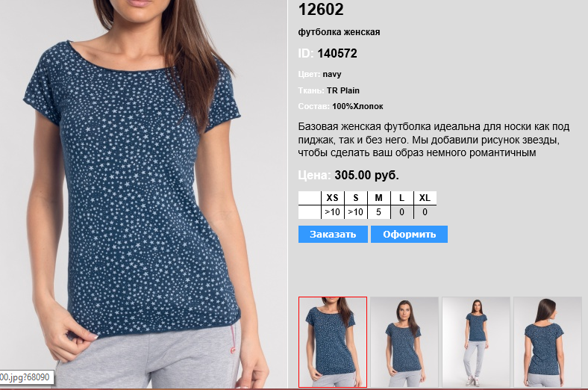Screen dimensions: 588x390
Task: Choose the XL size column header
Action: coord(425,198)
